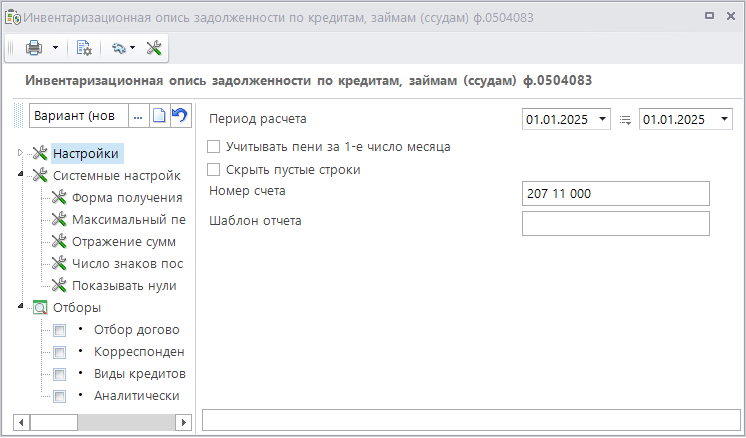746x438 pixels.
Task: Click the Настройки wrench icon
Action: click(40, 153)
